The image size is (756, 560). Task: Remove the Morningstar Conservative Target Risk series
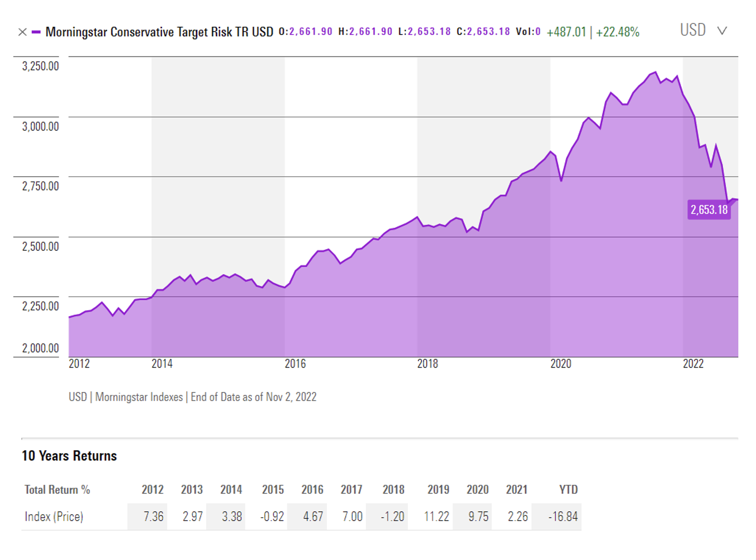tap(23, 32)
